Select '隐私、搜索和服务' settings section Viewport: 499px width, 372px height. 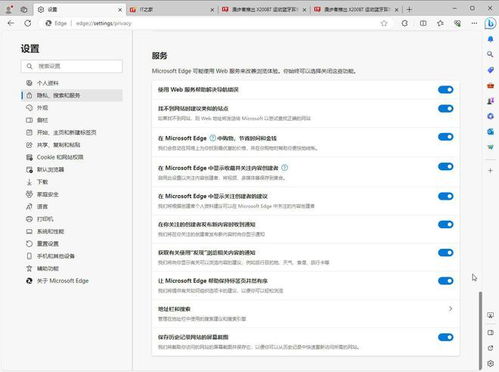72,95
